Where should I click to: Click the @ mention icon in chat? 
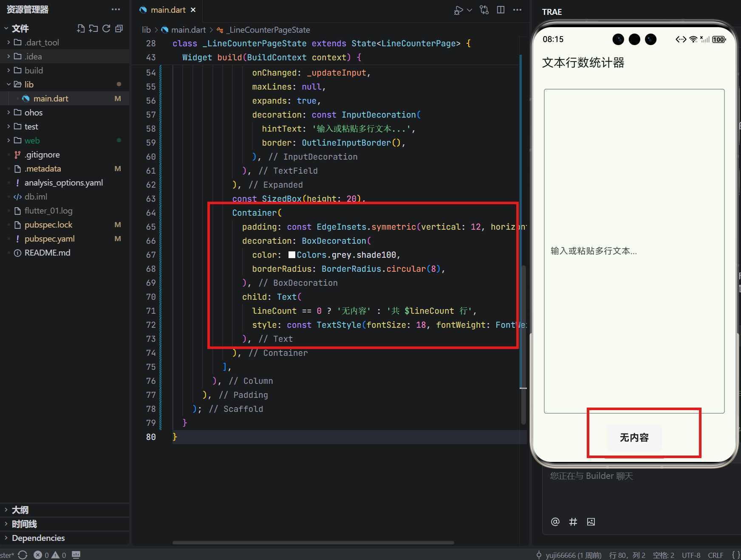(x=555, y=522)
